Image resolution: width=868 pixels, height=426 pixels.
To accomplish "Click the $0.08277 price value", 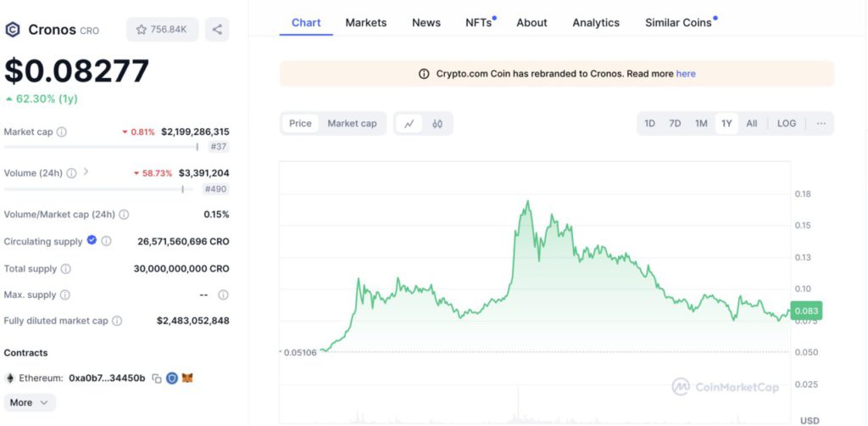I will (x=77, y=70).
